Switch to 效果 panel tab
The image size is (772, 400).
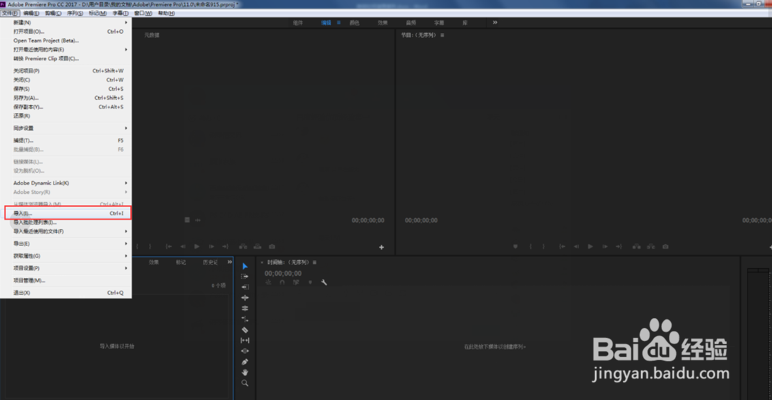coord(154,262)
